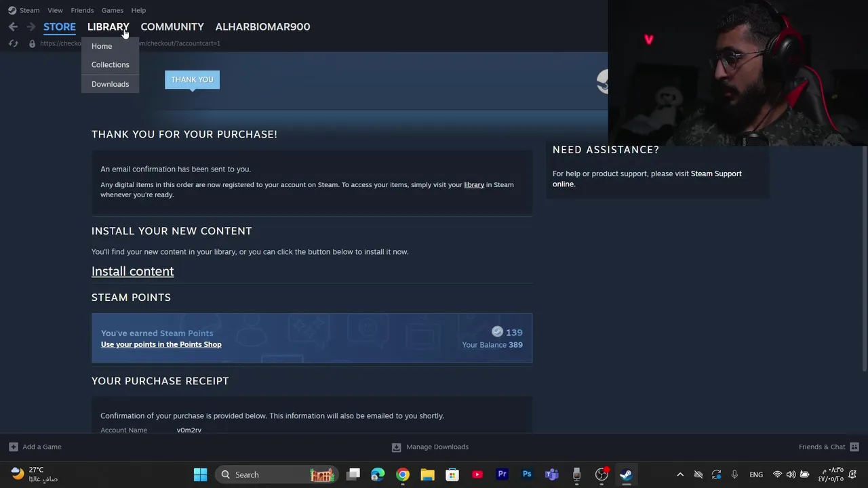Click the Wi-Fi network tray icon
This screenshot has height=488, width=868.
pos(777,474)
